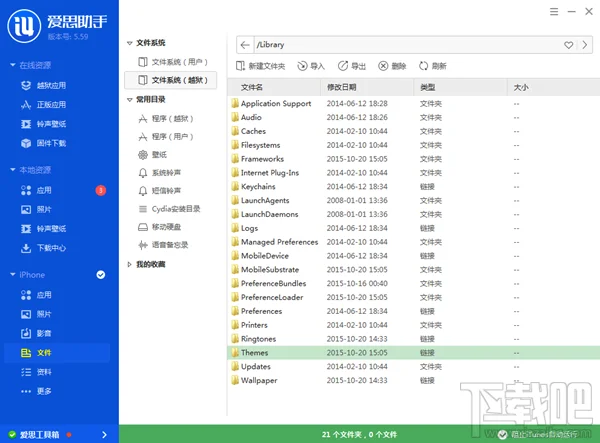Select 文件 under iPhone section

pyautogui.click(x=57, y=353)
